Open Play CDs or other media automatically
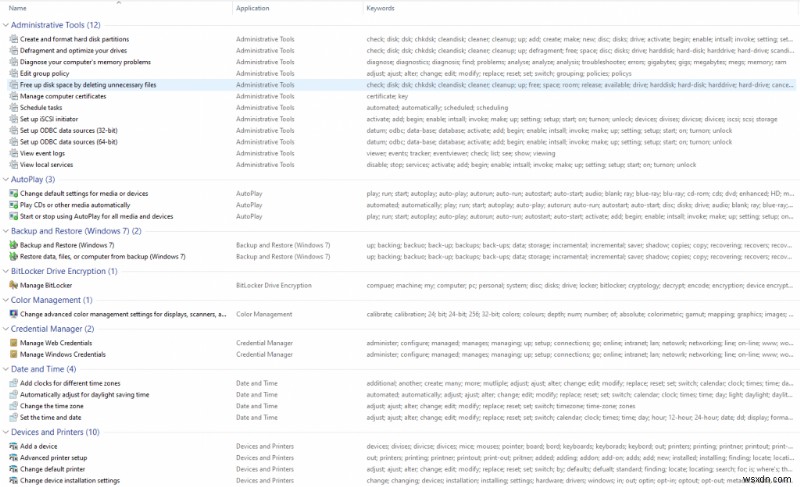Image resolution: width=800 pixels, height=487 pixels. click(75, 205)
